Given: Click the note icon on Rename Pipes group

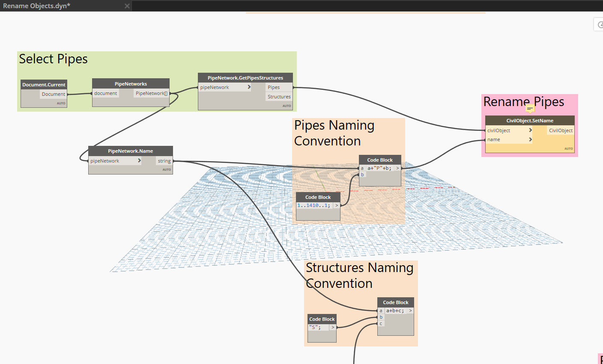Looking at the screenshot, I should (x=530, y=109).
